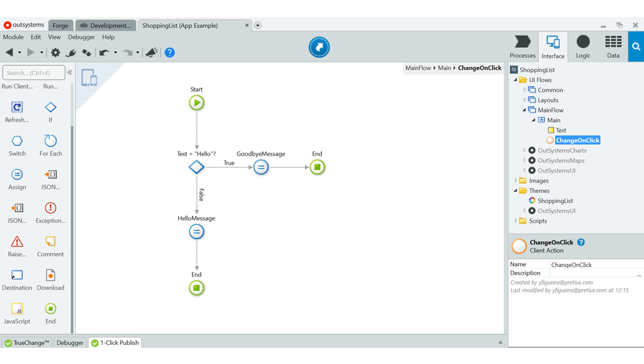Click Main in the breadcrumb
The height and width of the screenshot is (364, 644).
[444, 68]
